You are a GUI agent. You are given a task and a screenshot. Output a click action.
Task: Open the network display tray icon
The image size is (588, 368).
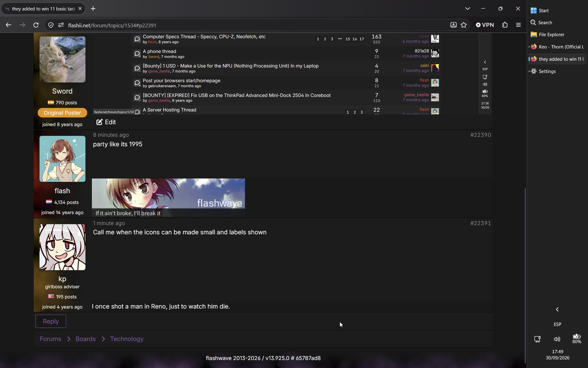(537, 339)
